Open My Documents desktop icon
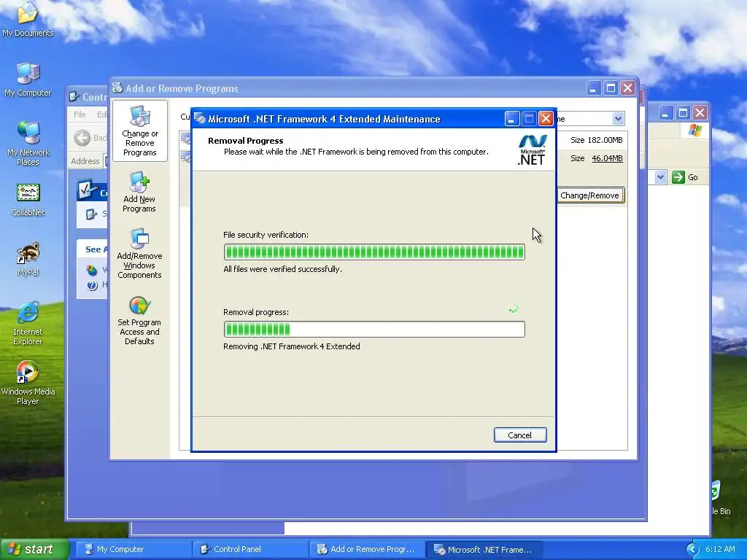This screenshot has height=560, width=747. [28, 20]
